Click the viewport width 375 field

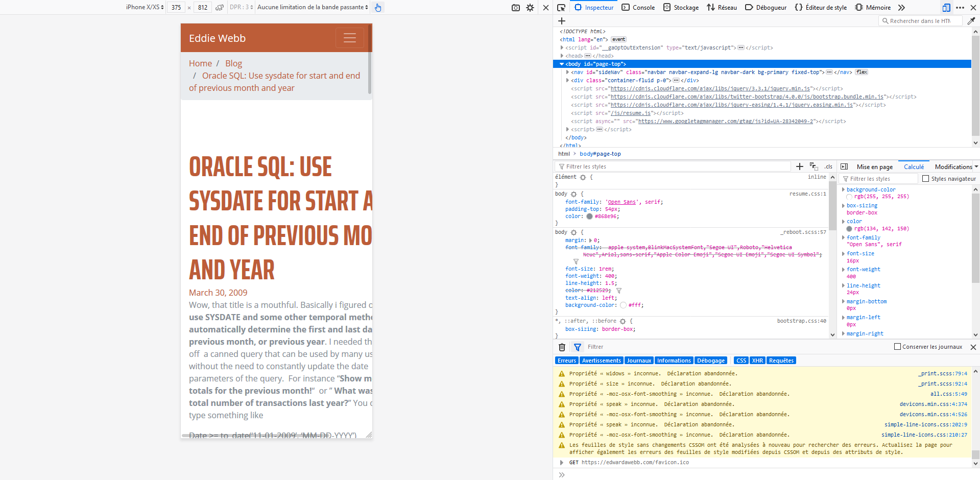[x=176, y=7]
